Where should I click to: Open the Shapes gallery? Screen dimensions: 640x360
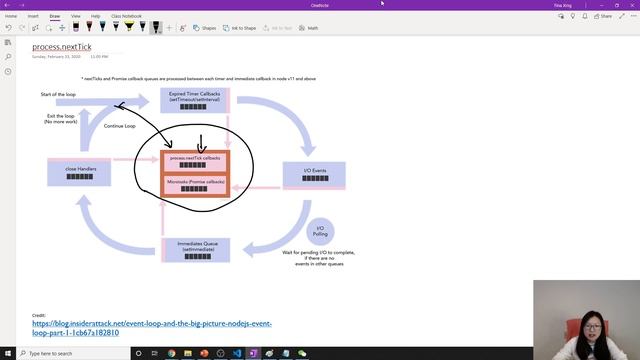204,28
